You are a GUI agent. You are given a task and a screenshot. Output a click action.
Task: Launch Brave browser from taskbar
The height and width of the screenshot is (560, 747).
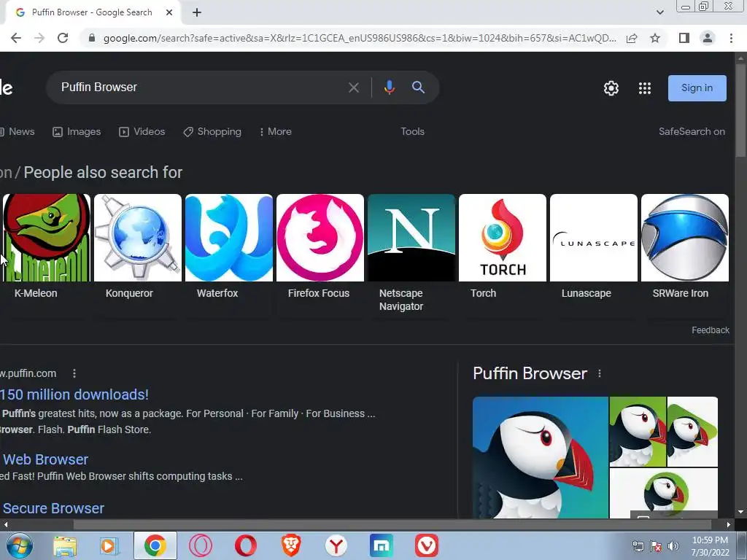click(x=290, y=545)
